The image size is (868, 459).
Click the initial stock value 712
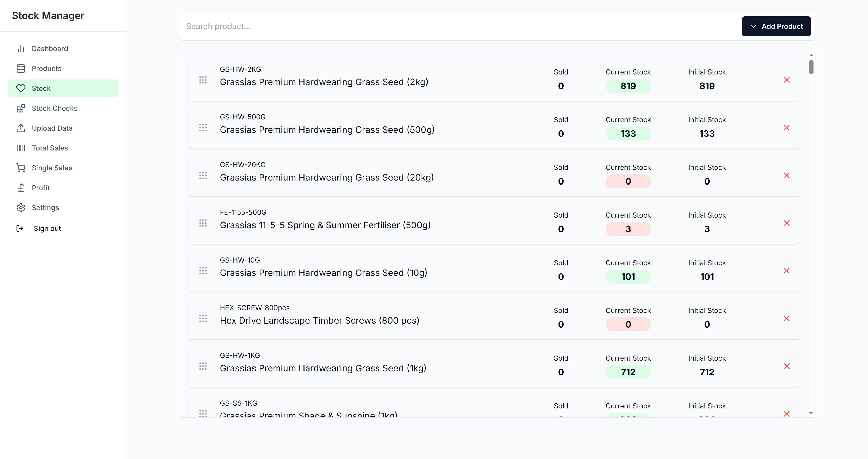(x=707, y=372)
